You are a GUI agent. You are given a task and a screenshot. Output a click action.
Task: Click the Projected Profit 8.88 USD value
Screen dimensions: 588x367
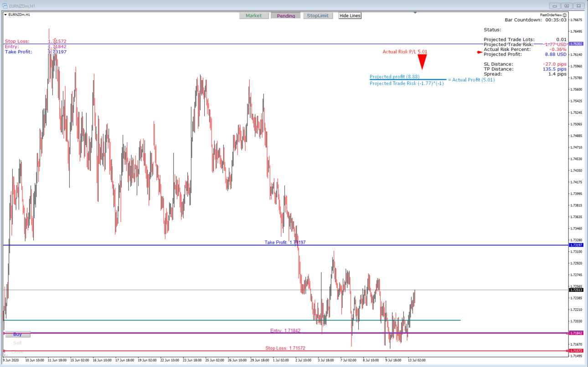556,54
